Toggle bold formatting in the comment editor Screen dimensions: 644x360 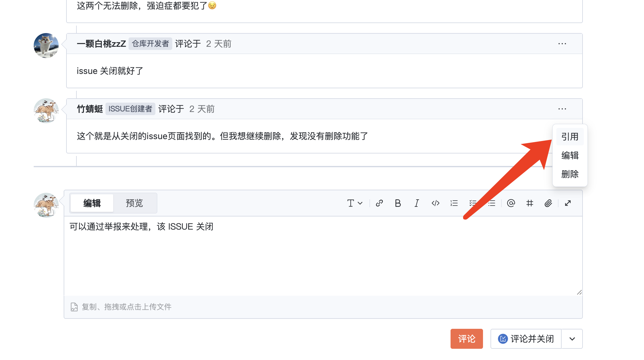[x=398, y=203]
